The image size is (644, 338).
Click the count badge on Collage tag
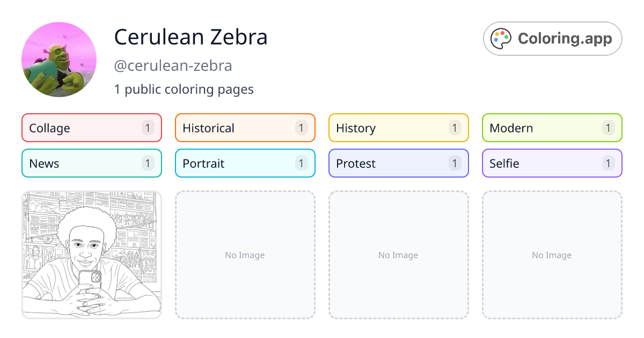point(148,128)
